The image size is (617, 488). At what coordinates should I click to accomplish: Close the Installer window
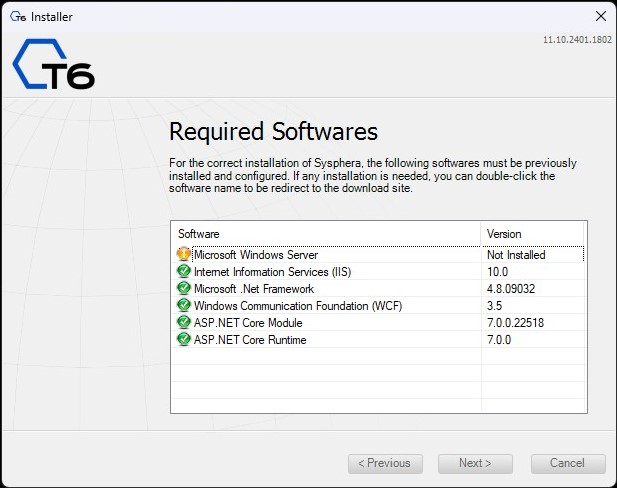(x=600, y=16)
